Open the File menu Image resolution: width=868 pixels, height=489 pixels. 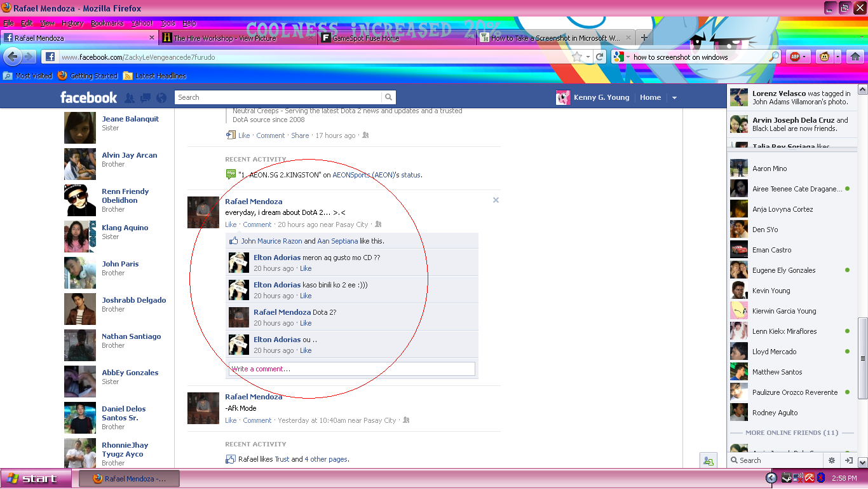tap(8, 23)
